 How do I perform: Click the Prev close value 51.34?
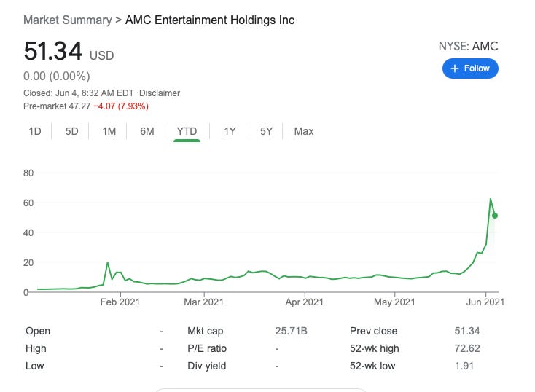467,331
